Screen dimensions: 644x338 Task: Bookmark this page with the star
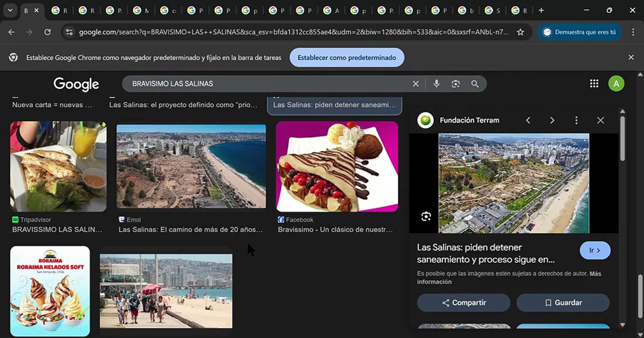point(520,32)
